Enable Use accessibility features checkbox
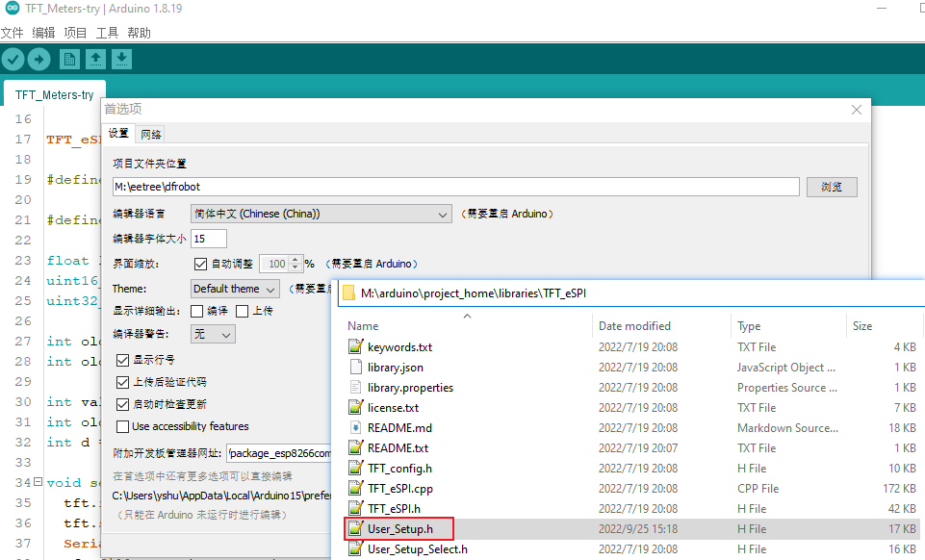The width and height of the screenshot is (925, 560). coord(122,426)
